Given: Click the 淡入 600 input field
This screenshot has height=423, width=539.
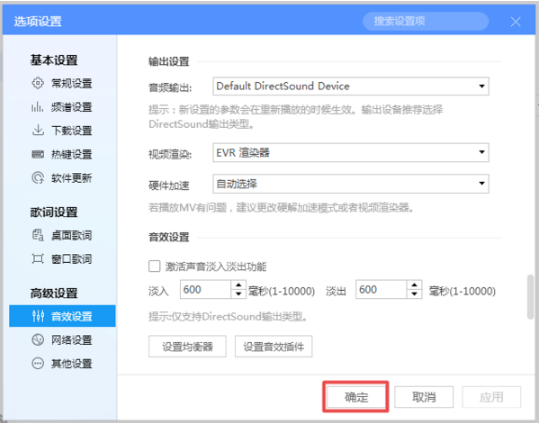Looking at the screenshot, I should coord(206,290).
